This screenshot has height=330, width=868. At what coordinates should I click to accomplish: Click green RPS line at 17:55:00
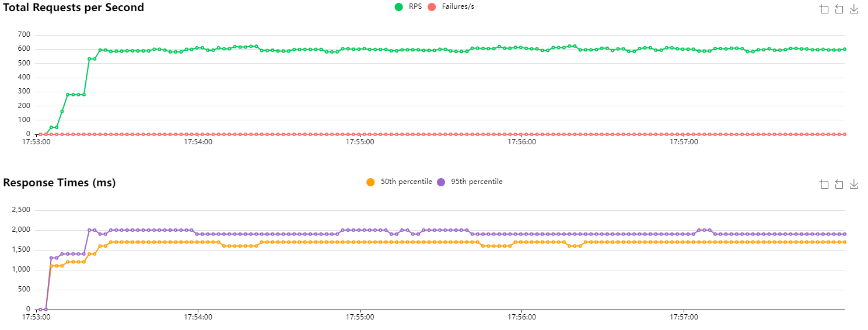point(359,49)
